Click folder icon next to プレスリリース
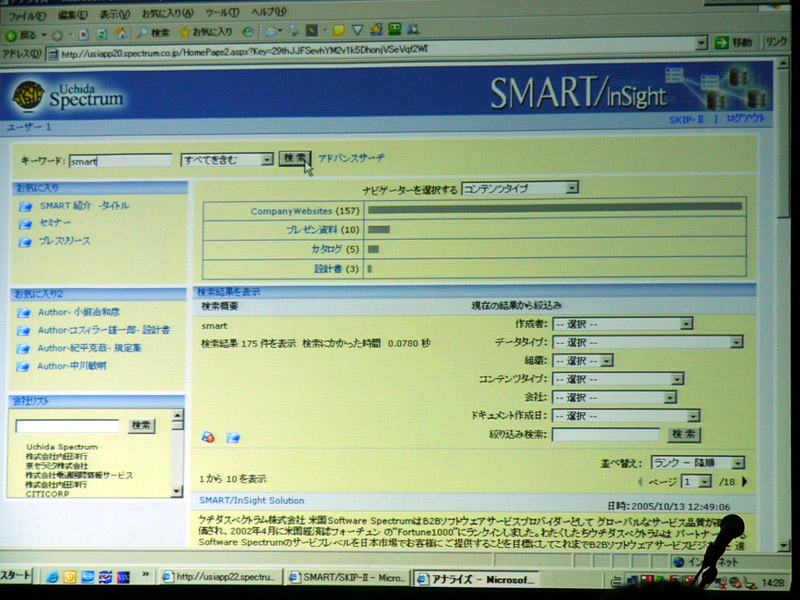Viewport: 800px width, 600px height. coord(25,242)
